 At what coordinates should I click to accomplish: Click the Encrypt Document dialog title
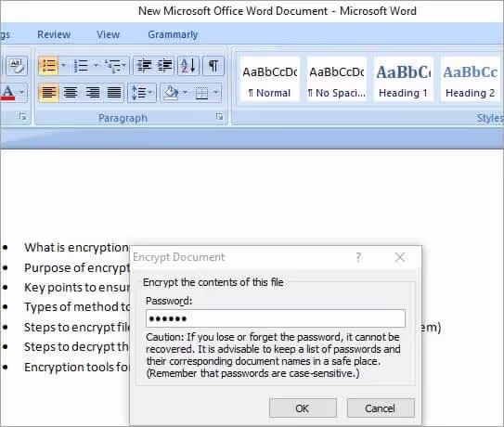click(179, 257)
